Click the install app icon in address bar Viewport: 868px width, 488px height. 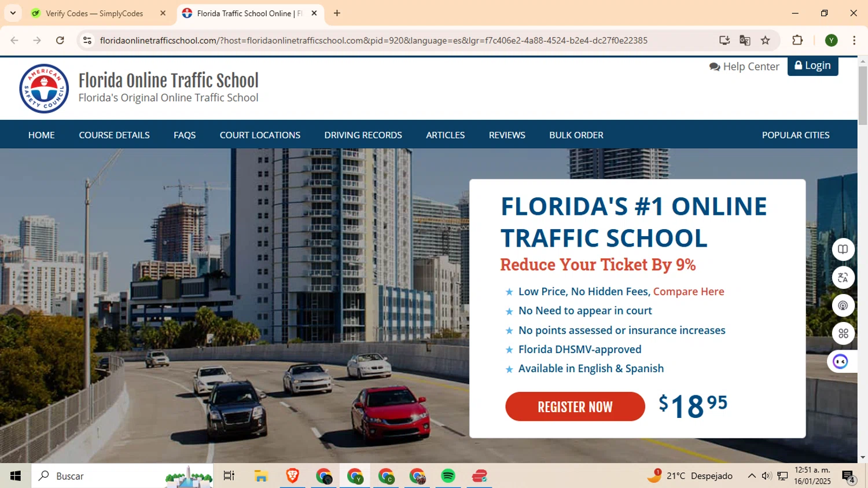[x=724, y=41]
